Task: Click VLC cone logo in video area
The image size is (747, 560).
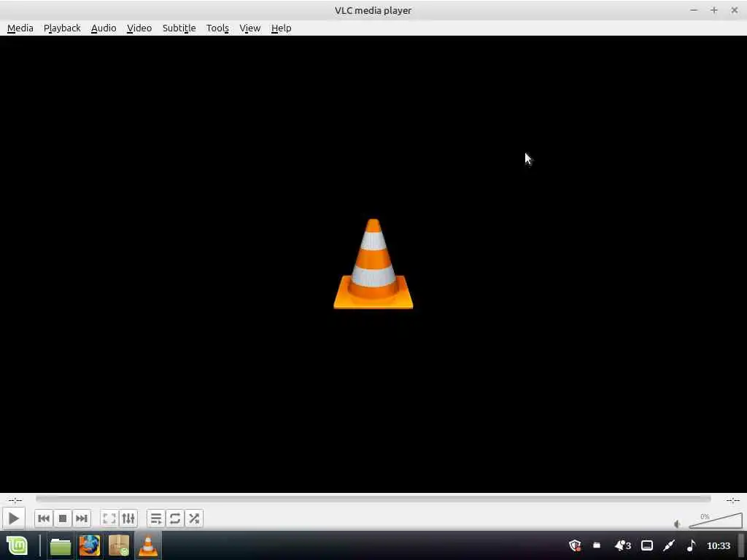Action: 373,264
